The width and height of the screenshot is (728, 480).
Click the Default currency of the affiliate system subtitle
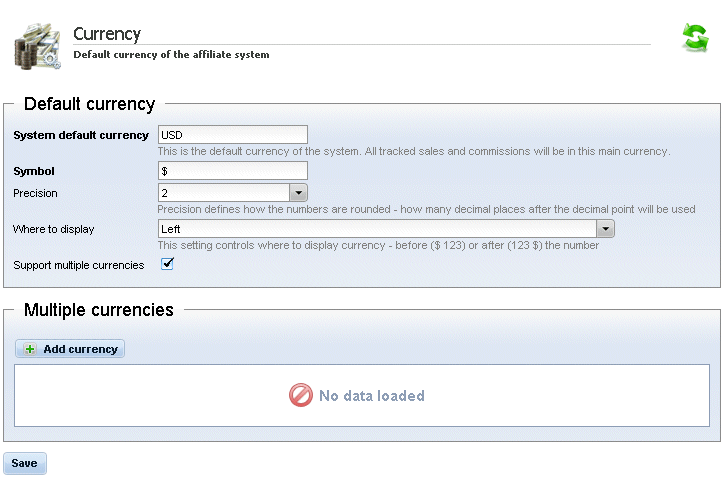click(x=171, y=55)
